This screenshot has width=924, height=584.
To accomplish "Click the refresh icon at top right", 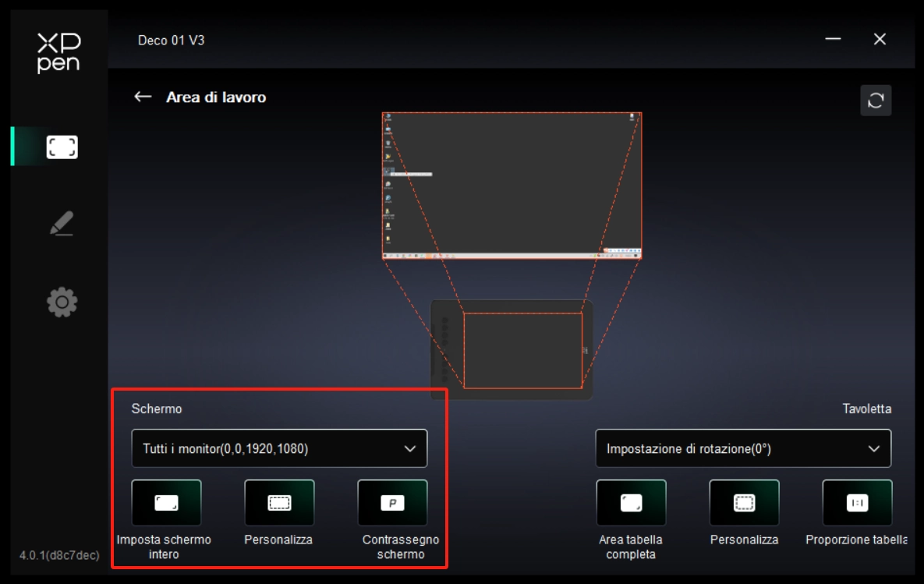I will pyautogui.click(x=875, y=101).
